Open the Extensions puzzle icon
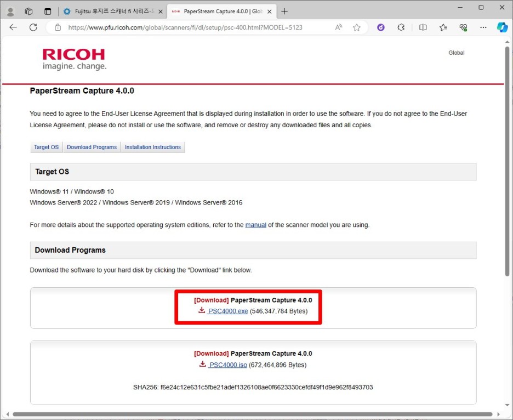513x420 pixels. (x=401, y=27)
